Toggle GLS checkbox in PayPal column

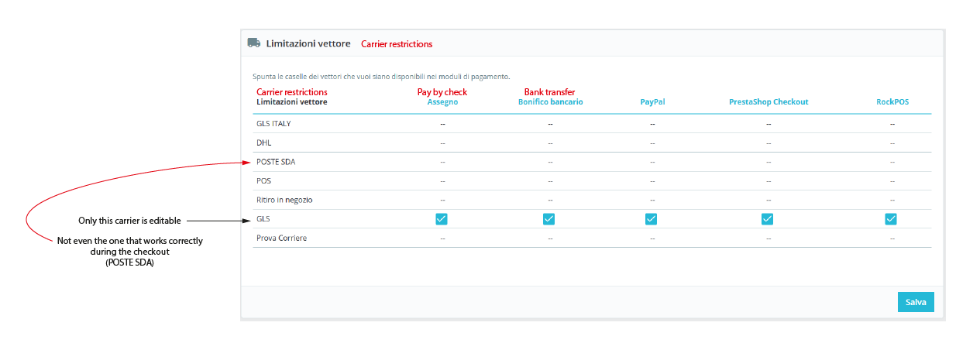[652, 219]
